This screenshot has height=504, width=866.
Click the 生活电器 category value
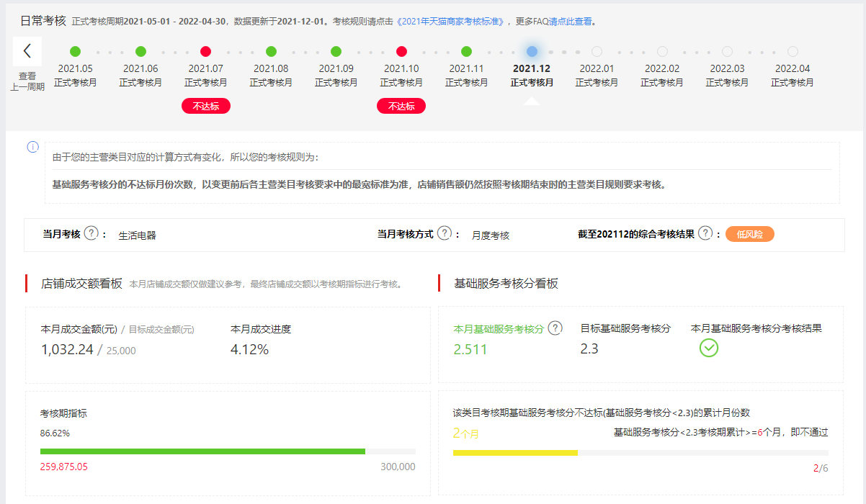point(138,235)
